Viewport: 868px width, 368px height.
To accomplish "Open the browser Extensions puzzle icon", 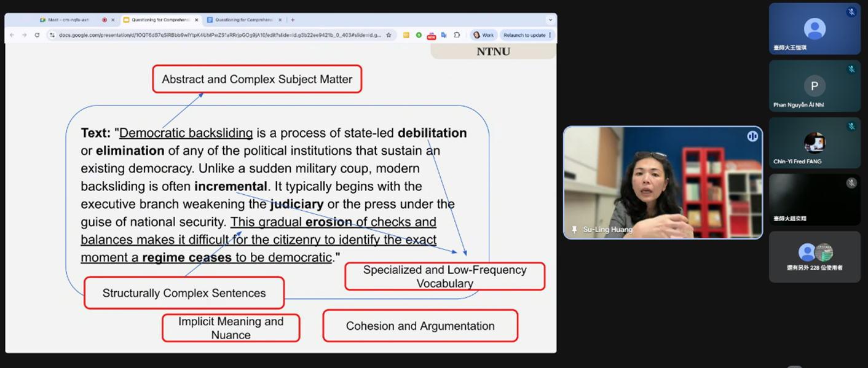I will 457,36.
